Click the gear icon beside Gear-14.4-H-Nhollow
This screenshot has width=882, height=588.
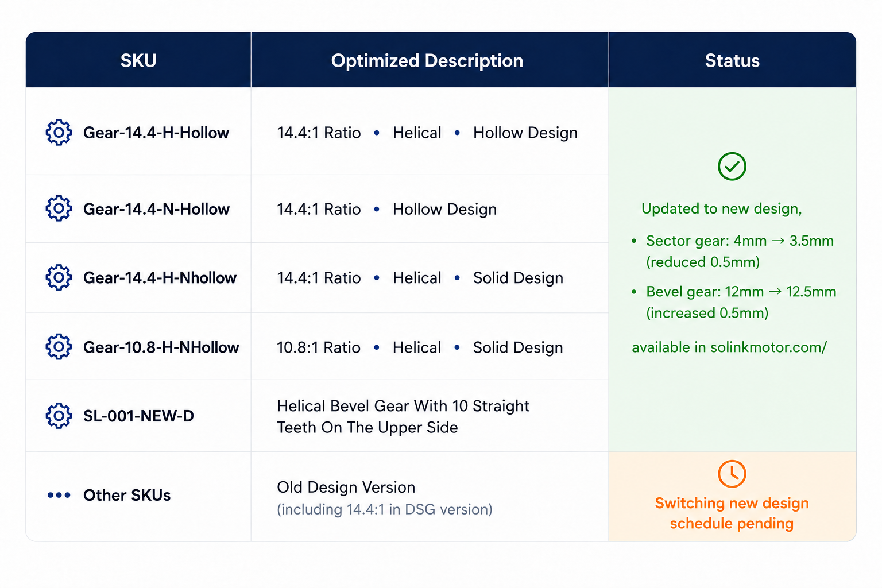59,277
